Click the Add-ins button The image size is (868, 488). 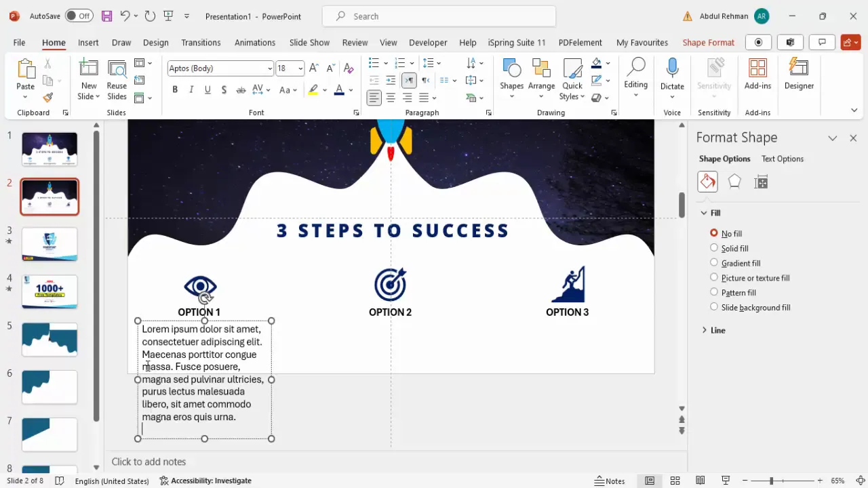tap(757, 74)
